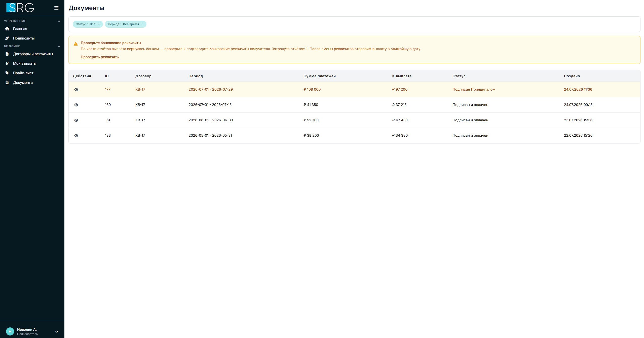The width and height of the screenshot is (644, 338).
Task: Click creation date 22.07.2026 15:26
Action: click(578, 135)
